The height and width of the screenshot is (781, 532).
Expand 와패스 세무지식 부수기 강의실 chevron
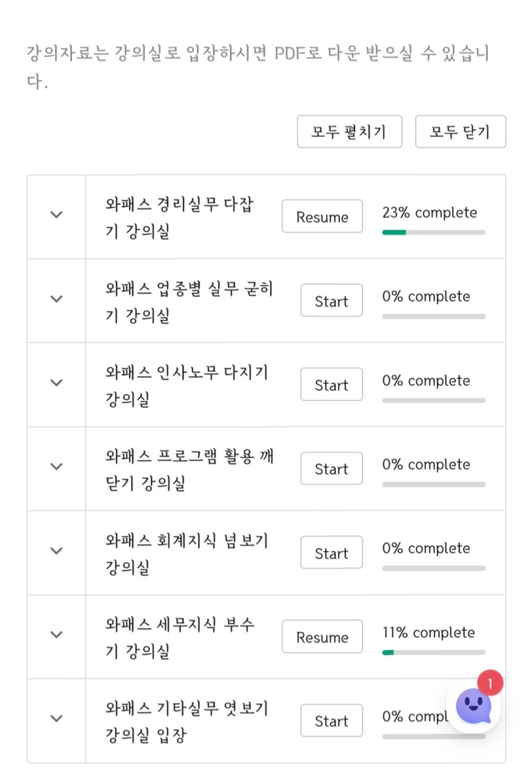tap(57, 635)
